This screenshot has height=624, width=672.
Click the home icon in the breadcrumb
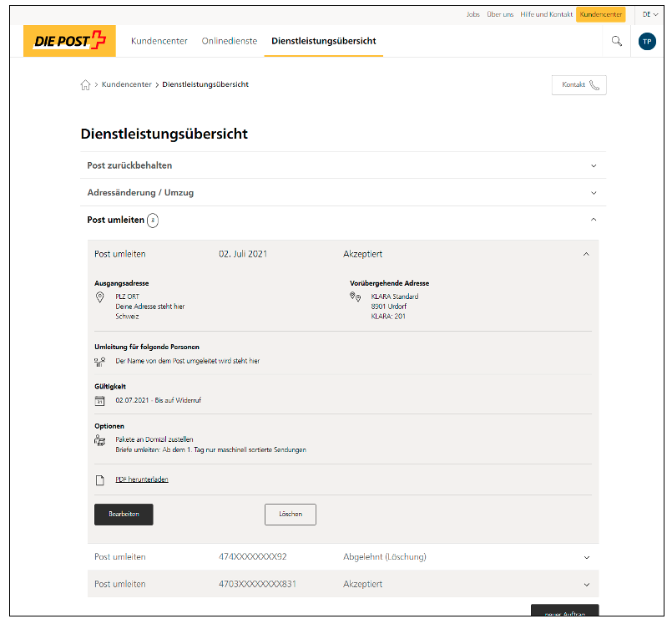click(85, 84)
